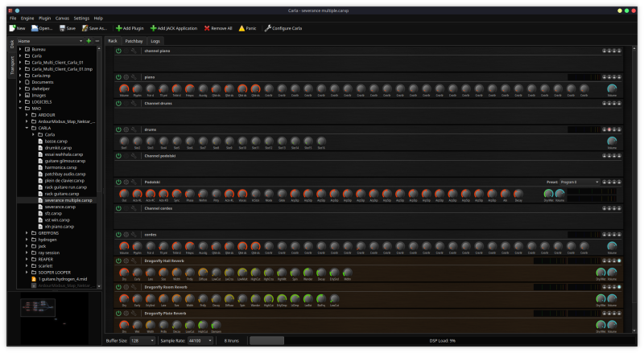Toggle power on Channel podolski
The height and width of the screenshot is (353, 644).
[x=118, y=156]
